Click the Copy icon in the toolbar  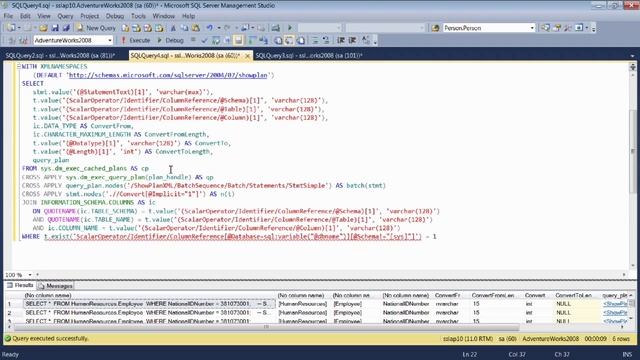point(184,28)
